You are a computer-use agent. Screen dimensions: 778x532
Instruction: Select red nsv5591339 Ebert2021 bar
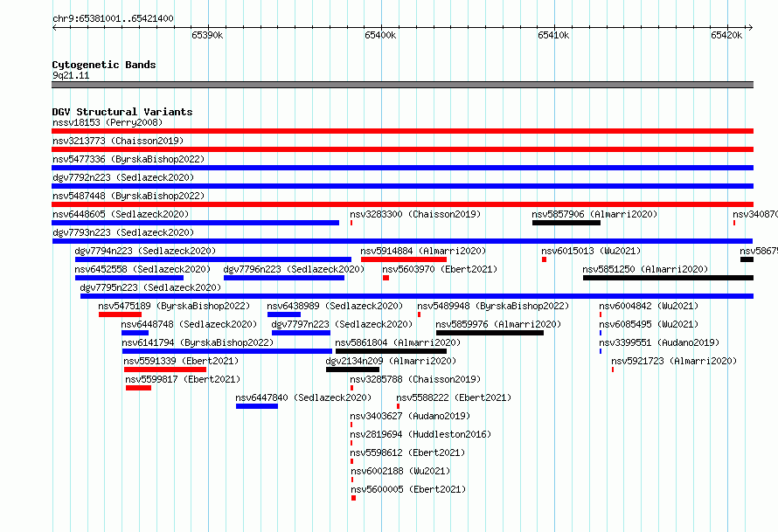coord(165,370)
